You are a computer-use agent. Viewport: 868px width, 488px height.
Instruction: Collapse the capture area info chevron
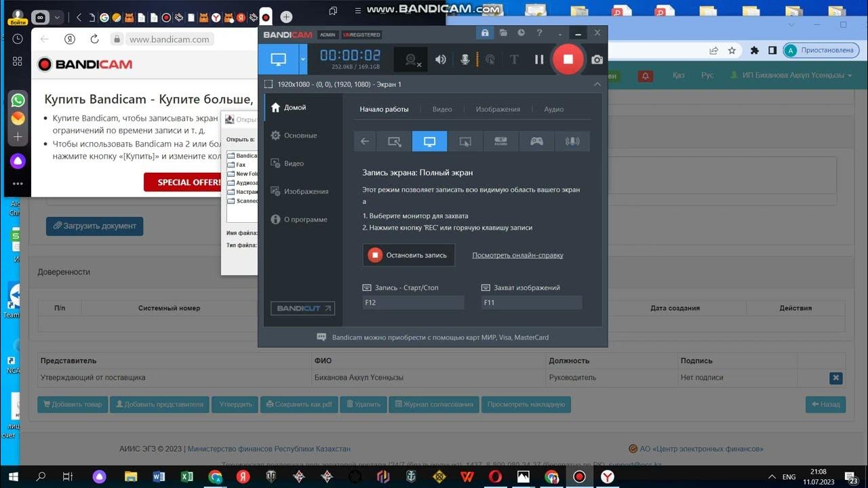[597, 84]
